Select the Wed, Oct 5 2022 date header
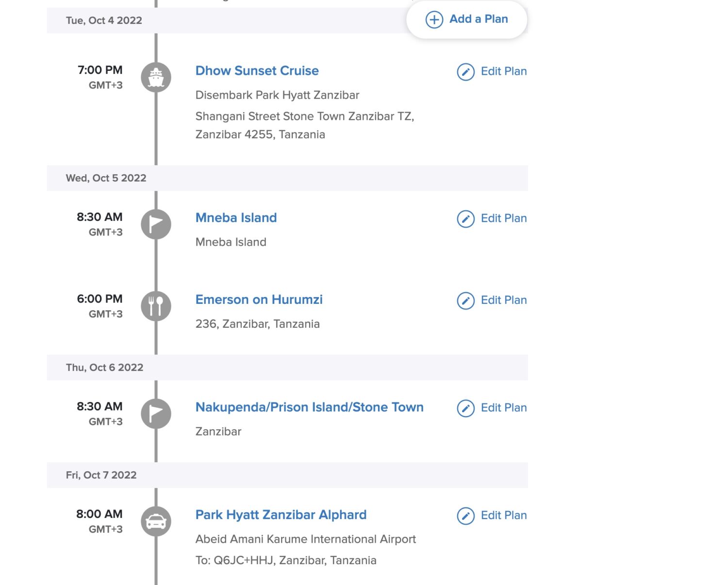This screenshot has width=728, height=585. pos(105,178)
